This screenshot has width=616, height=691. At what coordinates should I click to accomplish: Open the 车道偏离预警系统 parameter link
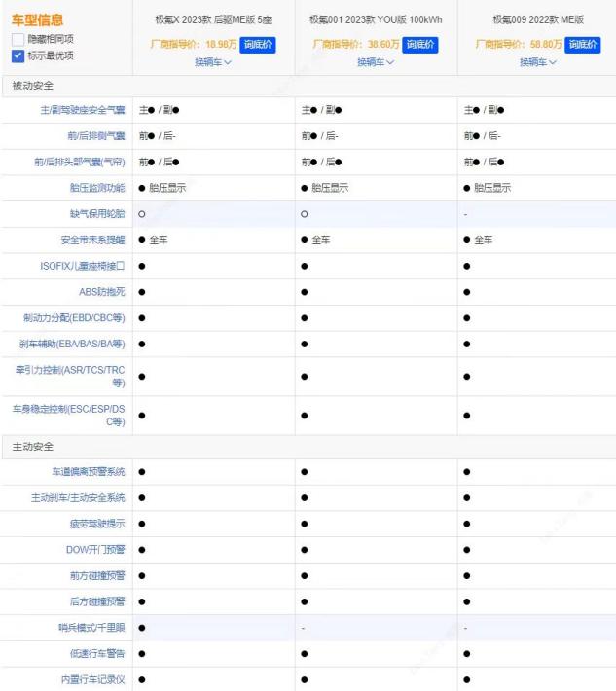point(89,472)
